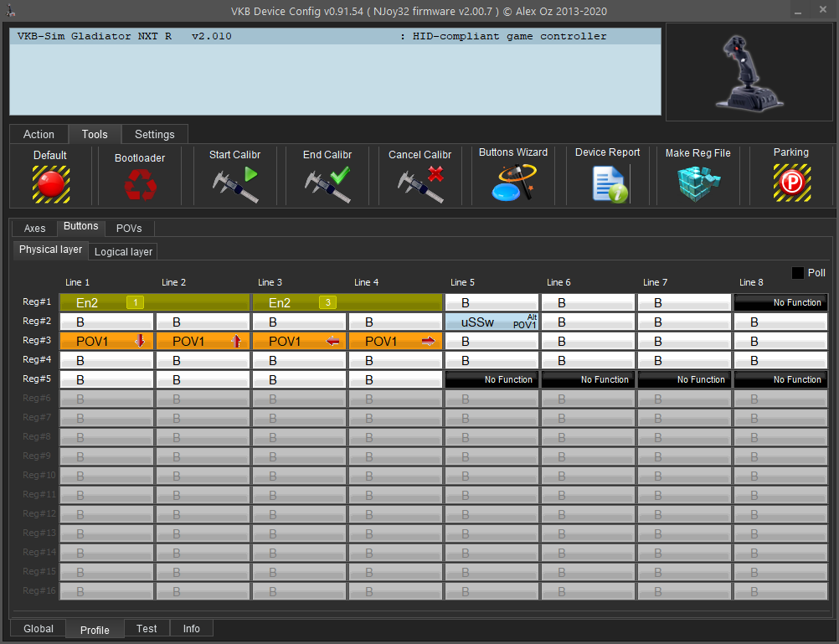Click the En2 encoder cell numbered 3
This screenshot has width=839, height=644.
pos(347,302)
